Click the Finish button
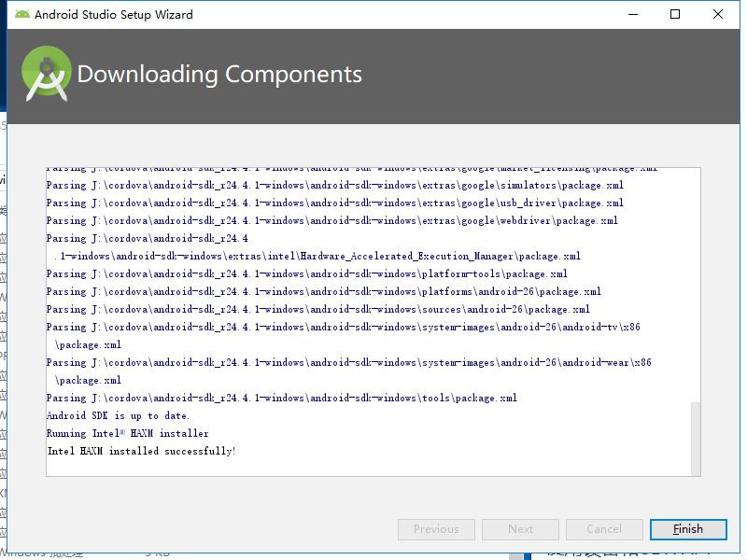The image size is (747, 560). click(688, 529)
